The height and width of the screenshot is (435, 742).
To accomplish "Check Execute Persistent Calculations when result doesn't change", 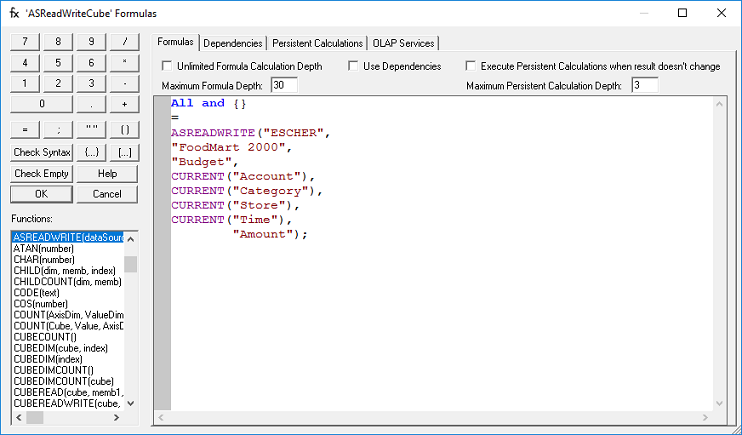I will point(471,66).
